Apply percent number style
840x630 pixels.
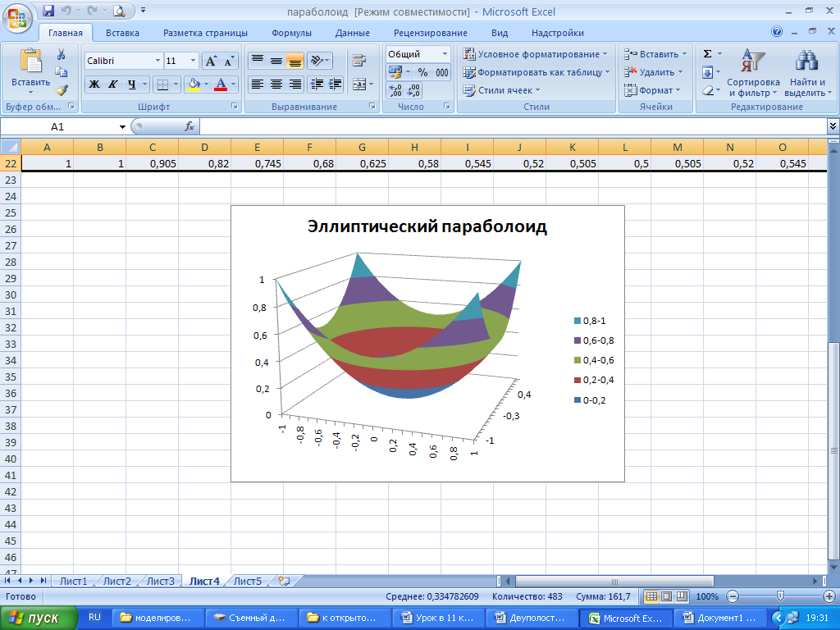point(422,72)
